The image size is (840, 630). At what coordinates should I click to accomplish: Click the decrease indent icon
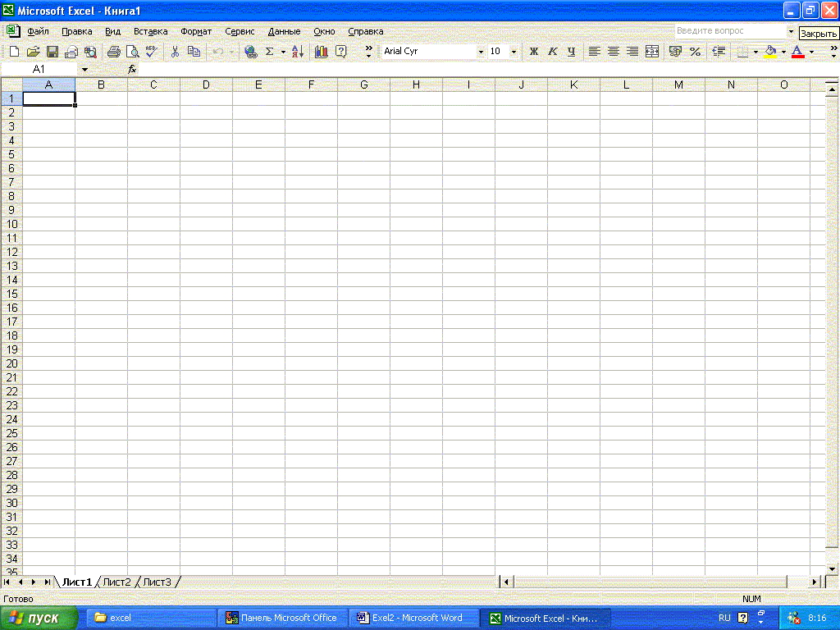(x=719, y=52)
